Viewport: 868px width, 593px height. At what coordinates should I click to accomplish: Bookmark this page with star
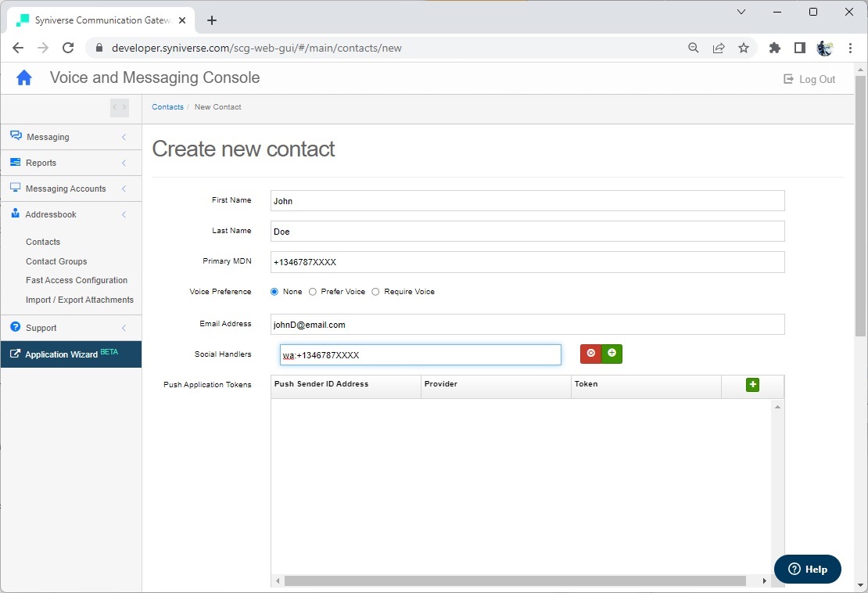pyautogui.click(x=744, y=48)
